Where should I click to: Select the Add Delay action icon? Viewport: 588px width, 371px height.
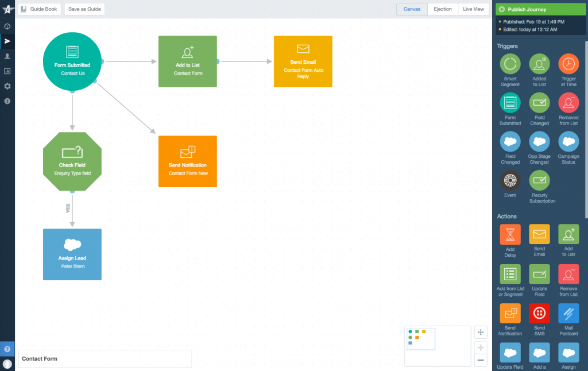click(x=510, y=235)
